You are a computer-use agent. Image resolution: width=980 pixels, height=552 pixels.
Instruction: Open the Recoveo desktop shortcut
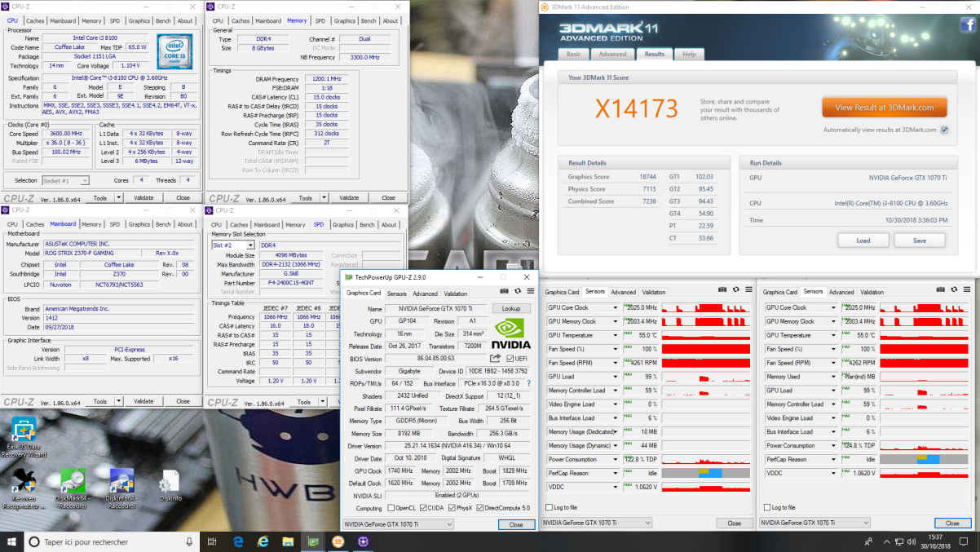24,489
